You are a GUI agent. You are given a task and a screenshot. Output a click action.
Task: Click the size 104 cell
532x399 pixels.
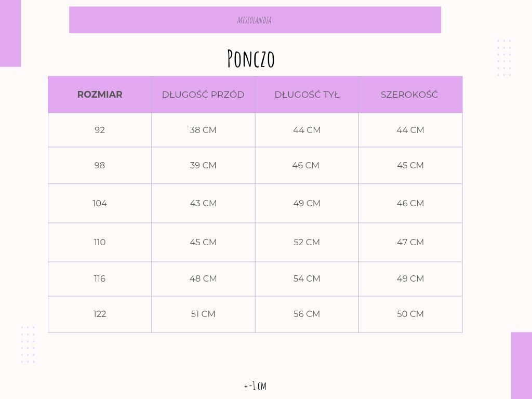pyautogui.click(x=100, y=203)
